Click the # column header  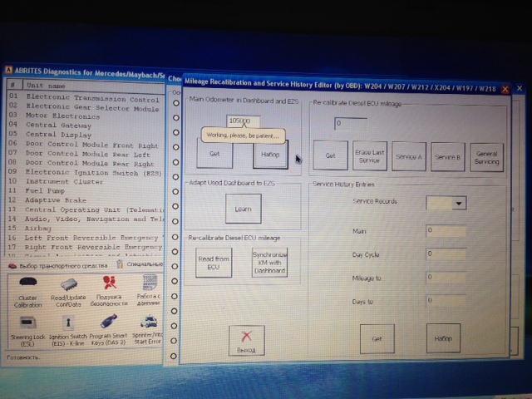point(13,85)
